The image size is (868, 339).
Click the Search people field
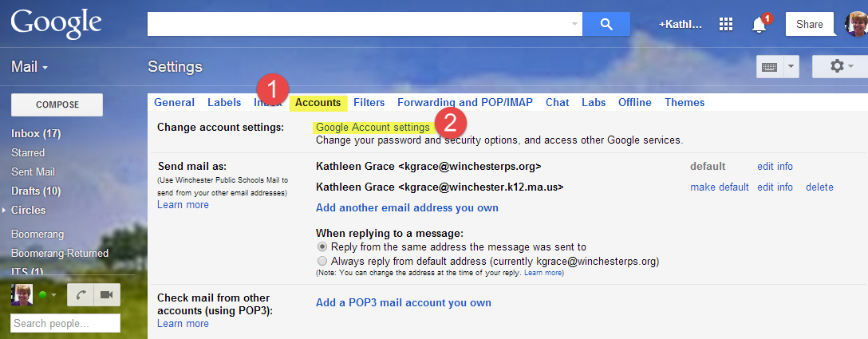click(x=65, y=324)
